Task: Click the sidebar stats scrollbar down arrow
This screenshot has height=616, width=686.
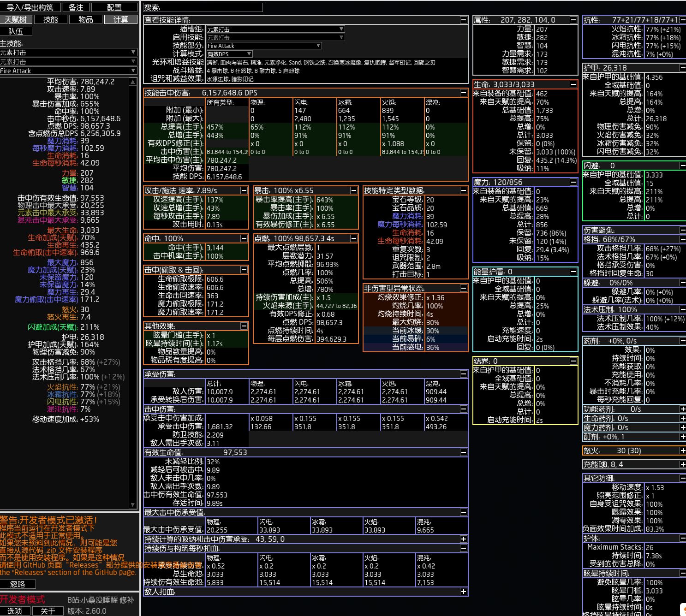Action: click(133, 505)
